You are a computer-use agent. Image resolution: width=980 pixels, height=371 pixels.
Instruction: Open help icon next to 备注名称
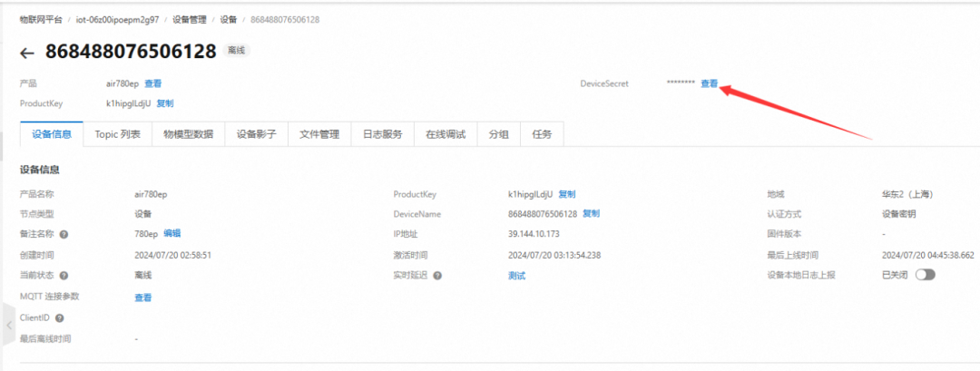pyautogui.click(x=64, y=234)
